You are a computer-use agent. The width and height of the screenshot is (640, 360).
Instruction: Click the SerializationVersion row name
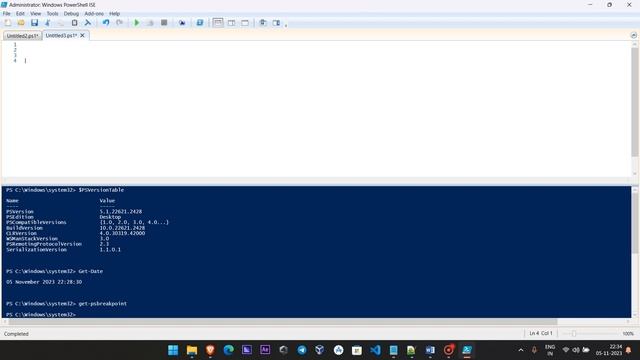(36, 249)
